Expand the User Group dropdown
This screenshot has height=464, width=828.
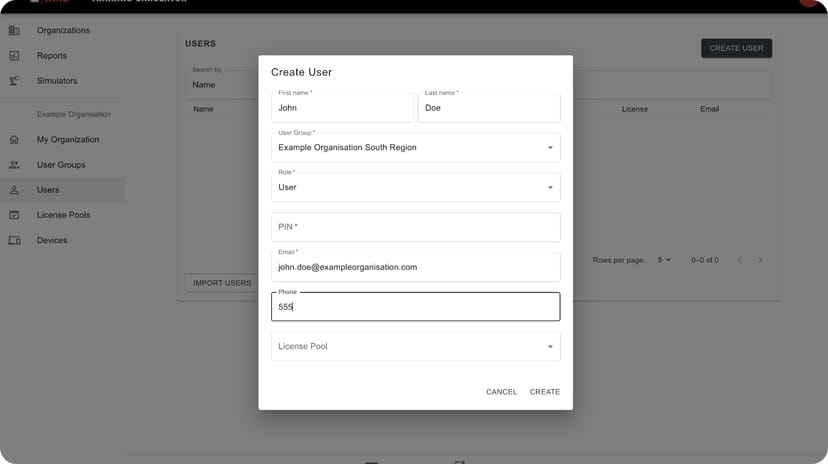pyautogui.click(x=416, y=147)
